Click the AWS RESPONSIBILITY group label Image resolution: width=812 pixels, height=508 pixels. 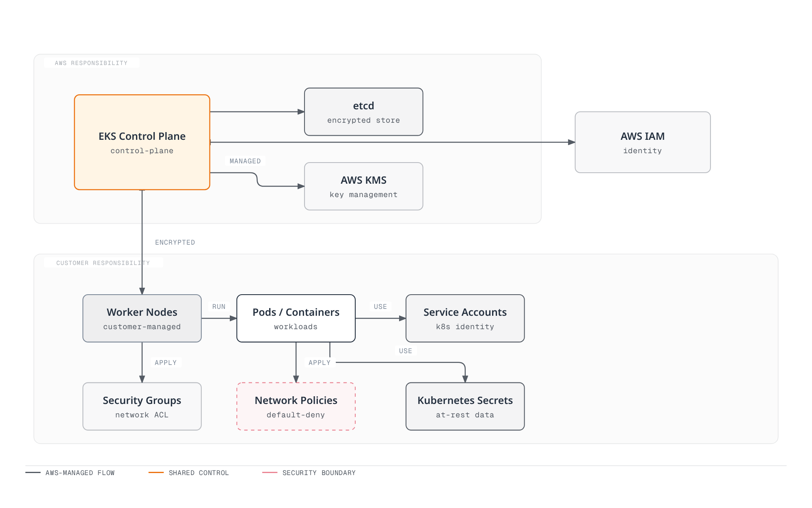point(91,63)
